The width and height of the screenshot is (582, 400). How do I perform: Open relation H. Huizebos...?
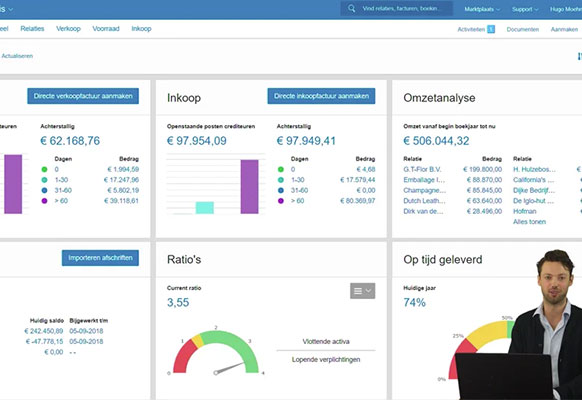(534, 170)
